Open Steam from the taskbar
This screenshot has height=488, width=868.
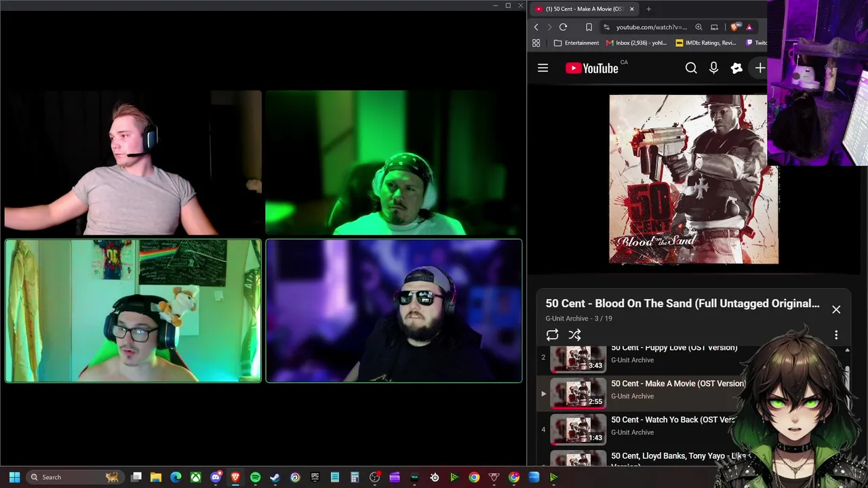point(275,477)
